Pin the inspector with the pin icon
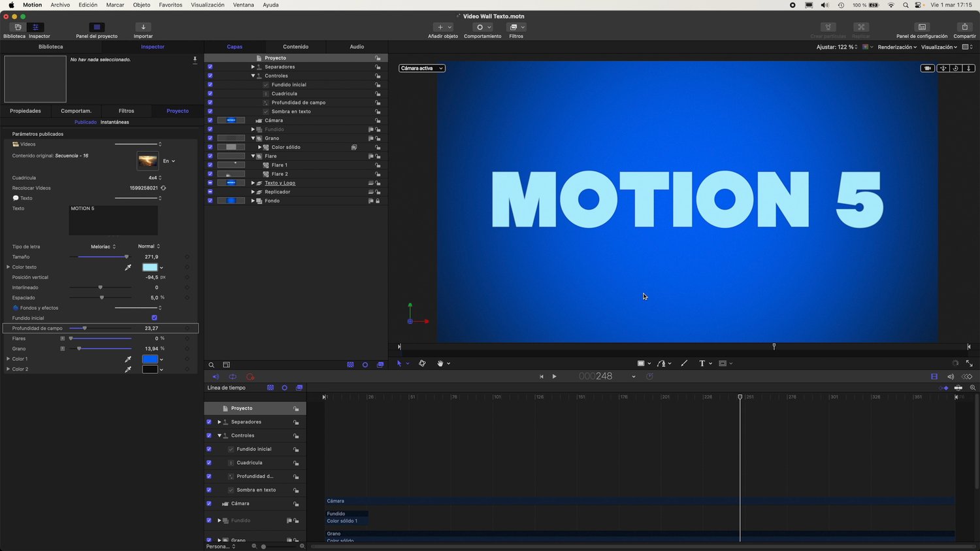Image resolution: width=980 pixels, height=551 pixels. (195, 60)
